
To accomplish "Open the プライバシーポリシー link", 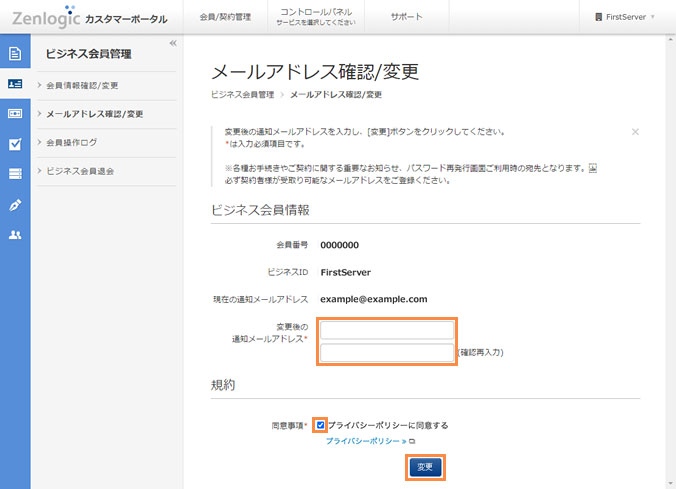I will [366, 440].
